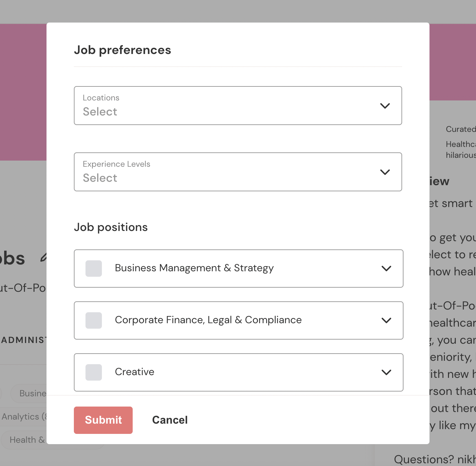Open the Locations dropdown arrow
Image resolution: width=476 pixels, height=466 pixels.
385,106
